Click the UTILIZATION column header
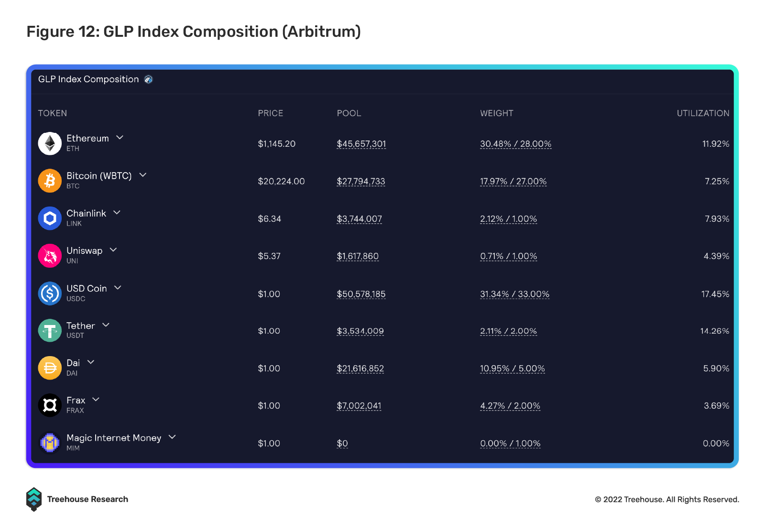This screenshot has height=532, width=765. click(703, 113)
